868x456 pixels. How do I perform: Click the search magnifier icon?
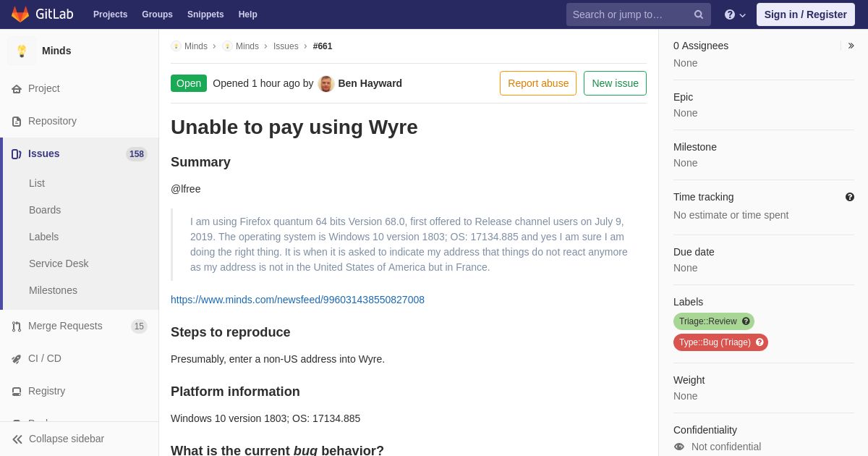tap(699, 14)
